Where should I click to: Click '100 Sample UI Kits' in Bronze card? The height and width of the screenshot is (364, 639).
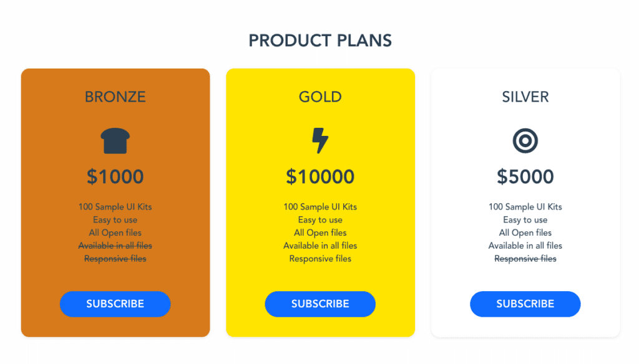coord(115,207)
